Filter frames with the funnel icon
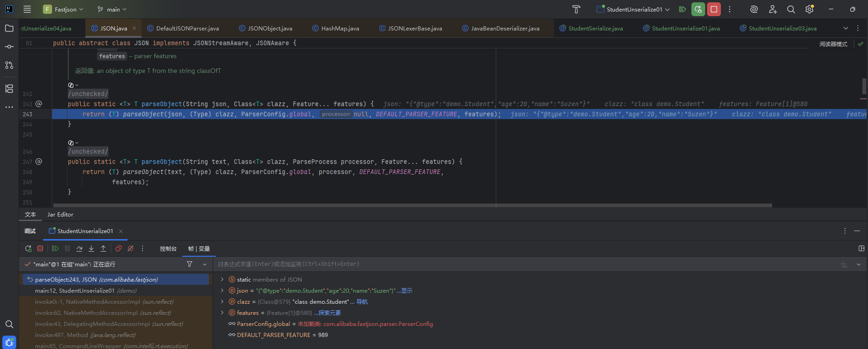Viewport: 868px width, 349px height. pyautogui.click(x=190, y=264)
